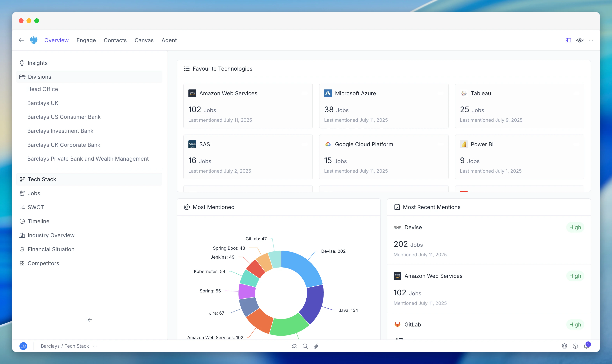Screen dimensions: 612x364
Task: Select Insights in the sidebar
Action: (x=89, y=63)
